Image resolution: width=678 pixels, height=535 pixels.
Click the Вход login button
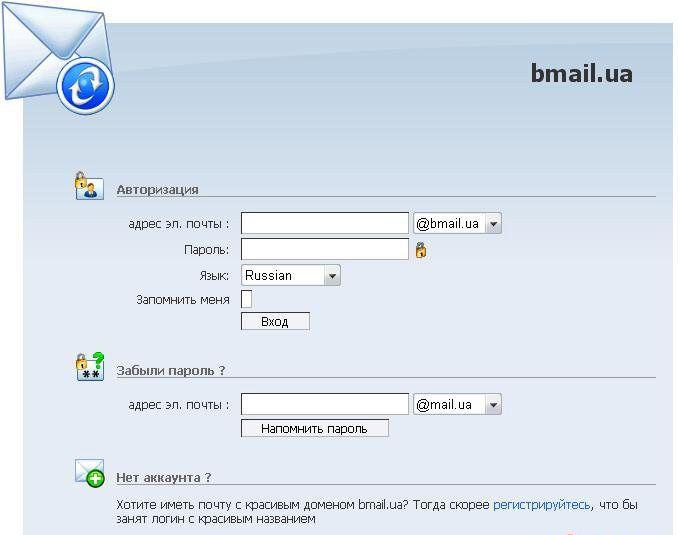(x=275, y=321)
